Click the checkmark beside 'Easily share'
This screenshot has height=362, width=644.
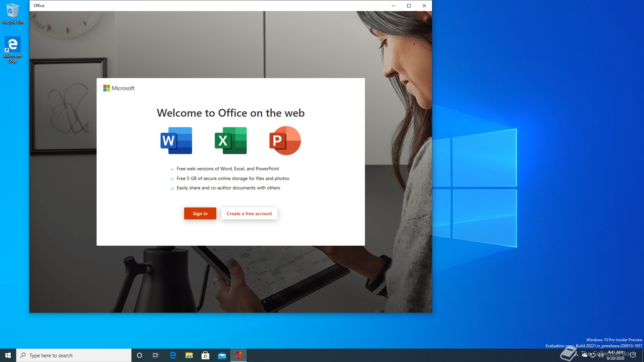[172, 188]
